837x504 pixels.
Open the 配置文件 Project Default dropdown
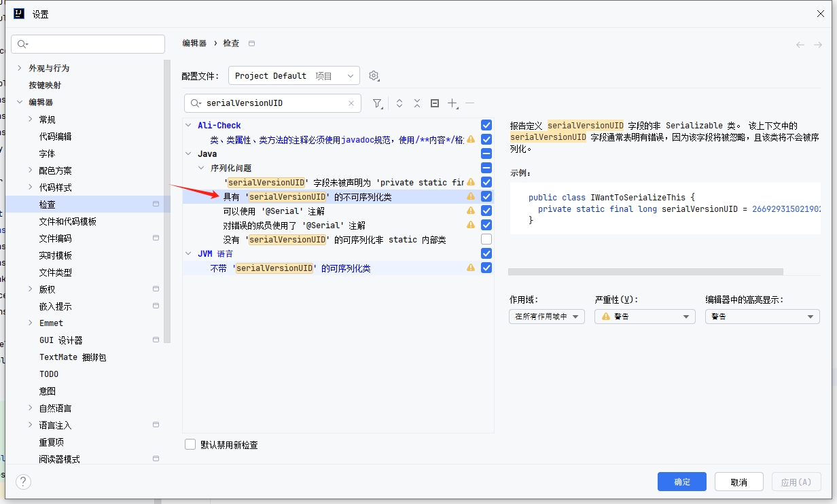click(x=293, y=75)
